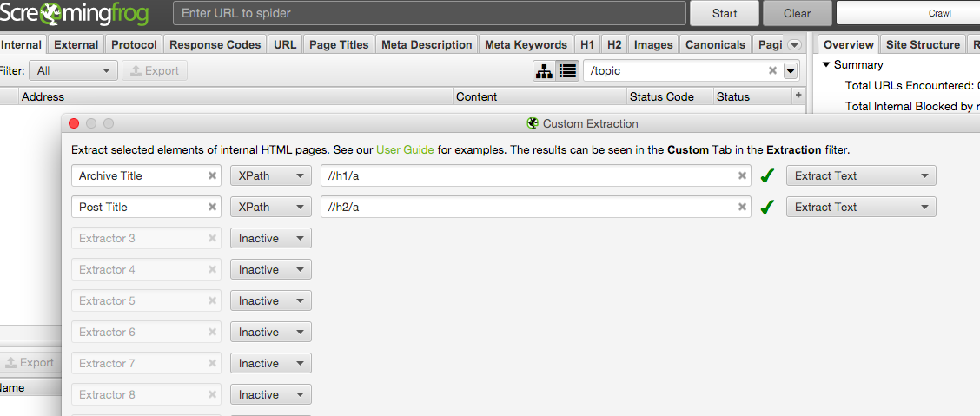Image resolution: width=980 pixels, height=416 pixels.
Task: Open Archive Title XPath type dropdown
Action: click(270, 175)
